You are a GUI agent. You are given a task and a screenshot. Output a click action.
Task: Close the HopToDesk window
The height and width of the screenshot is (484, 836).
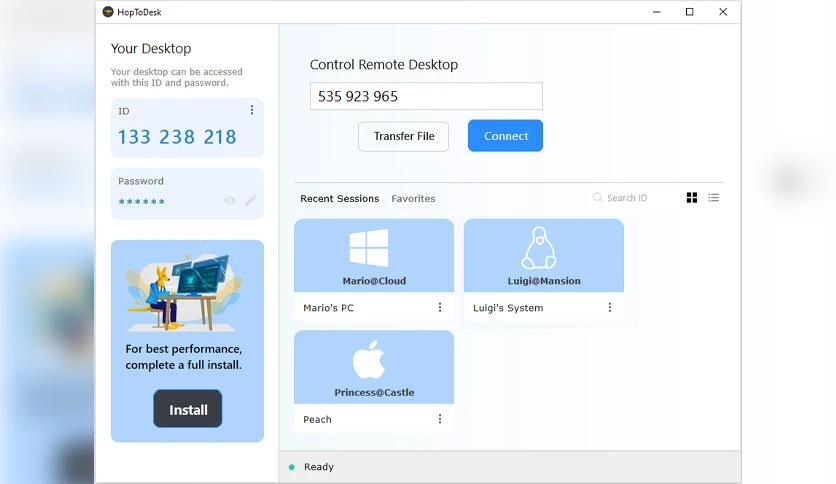click(723, 12)
